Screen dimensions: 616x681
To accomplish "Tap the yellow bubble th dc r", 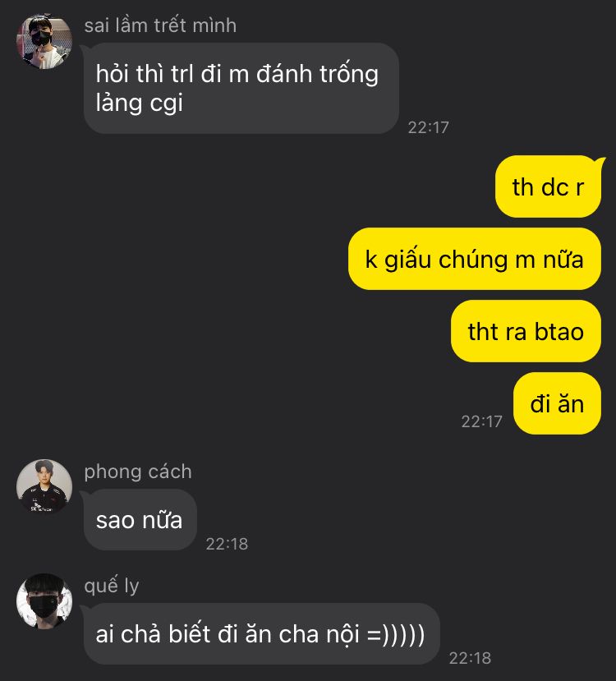I will click(x=549, y=186).
